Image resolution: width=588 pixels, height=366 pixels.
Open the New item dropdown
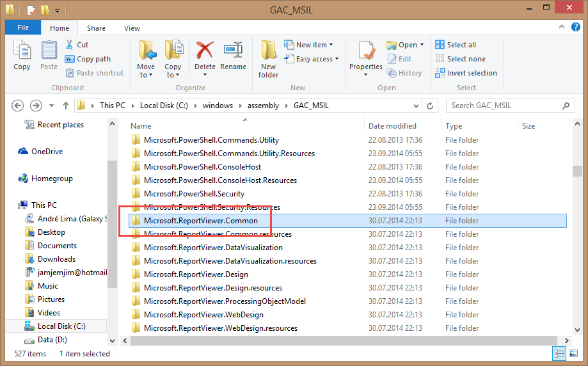point(308,45)
